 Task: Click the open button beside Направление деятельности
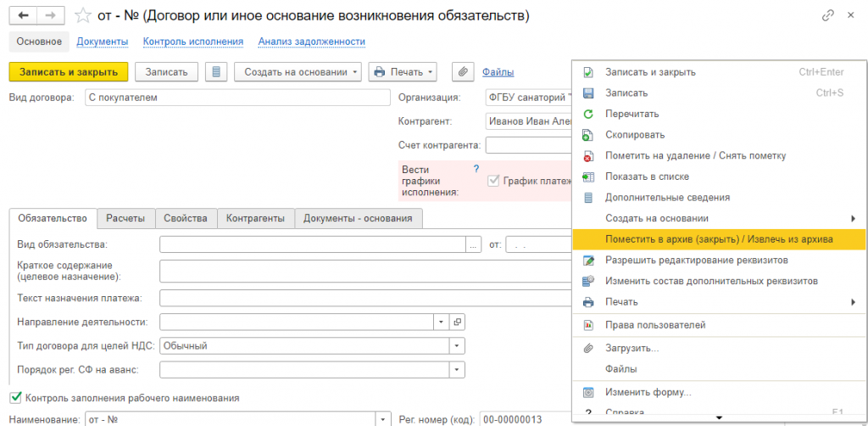[x=458, y=322]
